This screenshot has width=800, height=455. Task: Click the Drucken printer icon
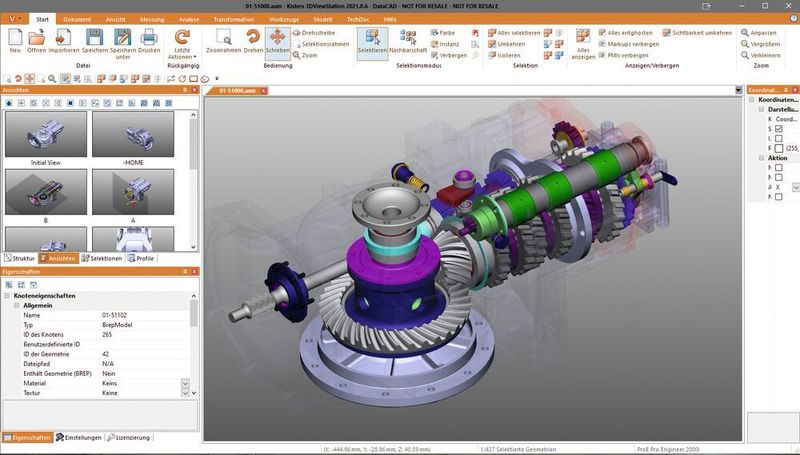coord(149,37)
